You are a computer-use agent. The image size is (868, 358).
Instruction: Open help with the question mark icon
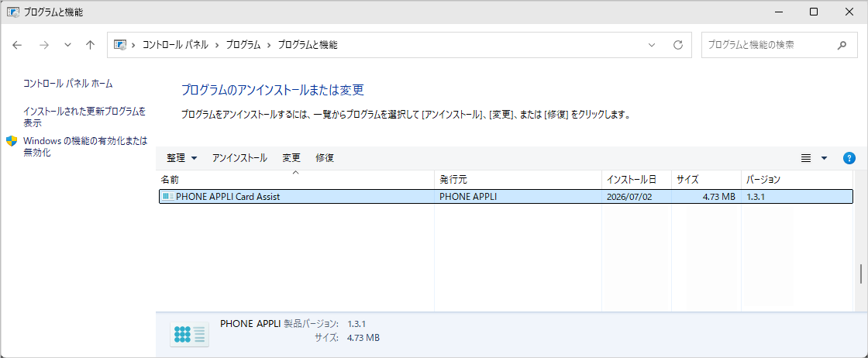[x=849, y=158]
